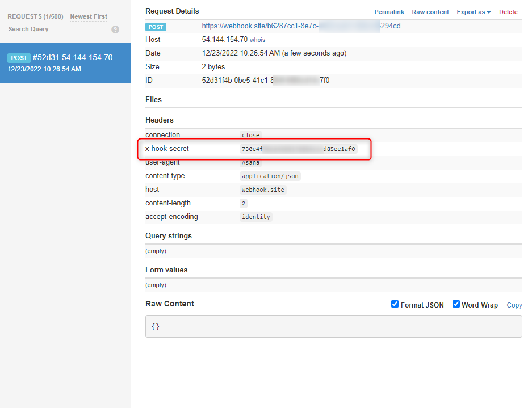Toggle the Format JSON checkbox

coord(395,304)
